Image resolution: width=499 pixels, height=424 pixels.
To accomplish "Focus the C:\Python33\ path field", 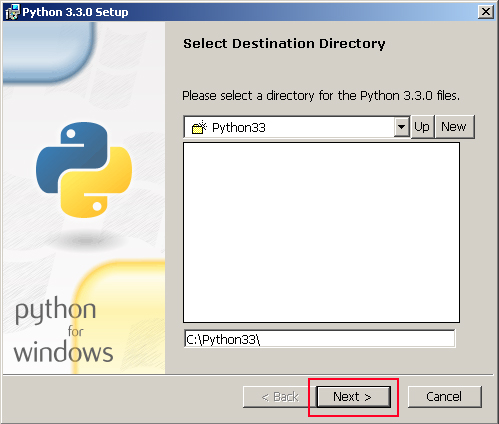I will point(319,339).
